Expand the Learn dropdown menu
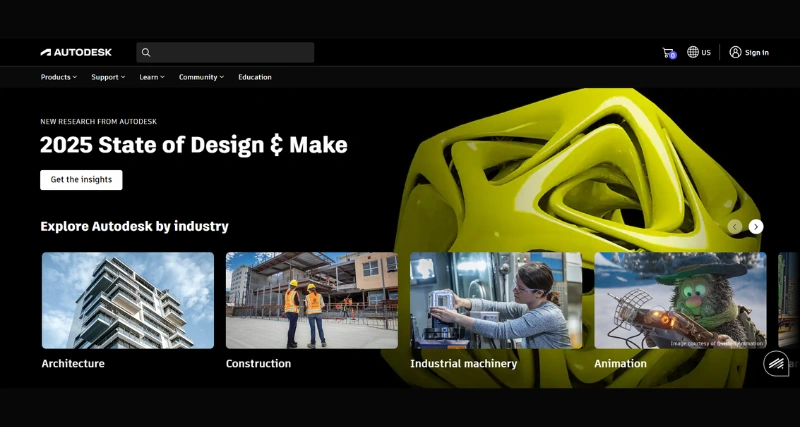Viewport: 800px width, 427px height. 152,77
